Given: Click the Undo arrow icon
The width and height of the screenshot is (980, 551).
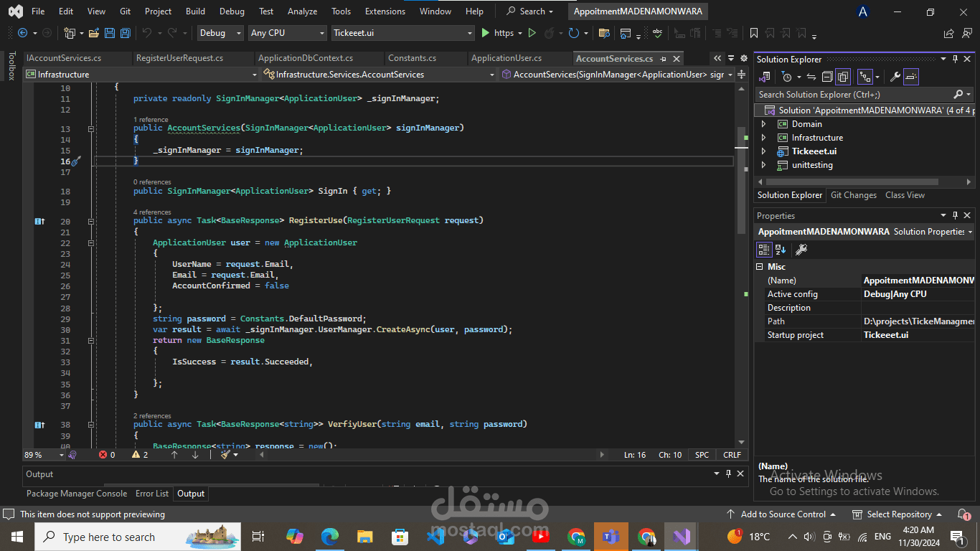Looking at the screenshot, I should pos(147,33).
